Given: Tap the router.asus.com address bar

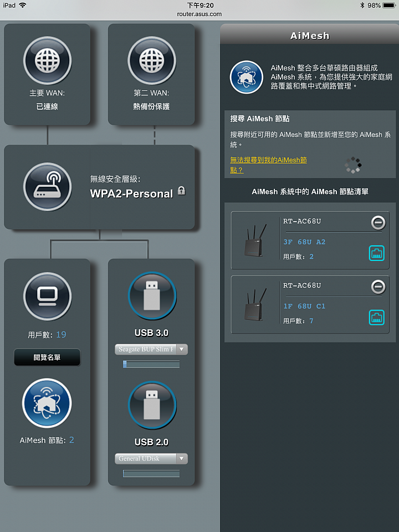Looking at the screenshot, I should (199, 14).
